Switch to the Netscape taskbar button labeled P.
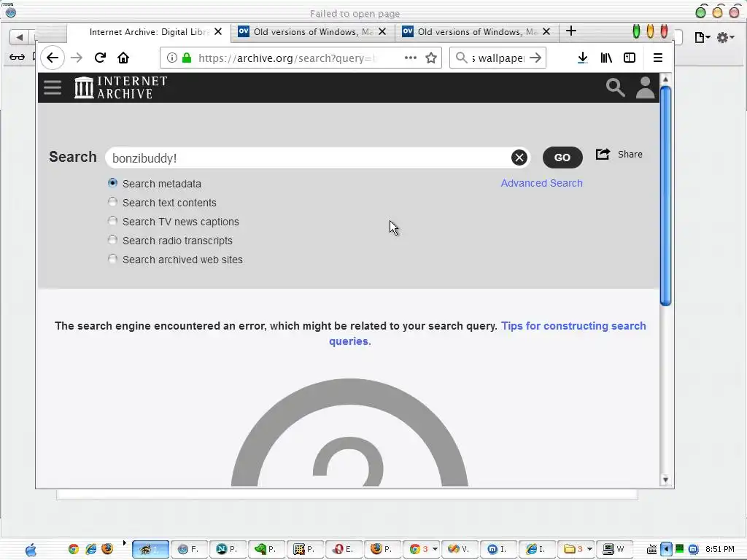 pyautogui.click(x=228, y=549)
